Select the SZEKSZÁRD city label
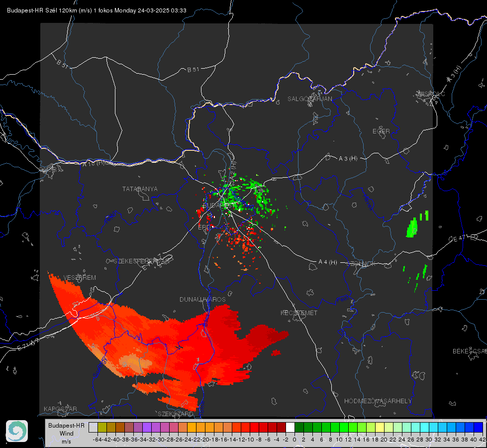The height and width of the screenshot is (448, 487). [176, 414]
